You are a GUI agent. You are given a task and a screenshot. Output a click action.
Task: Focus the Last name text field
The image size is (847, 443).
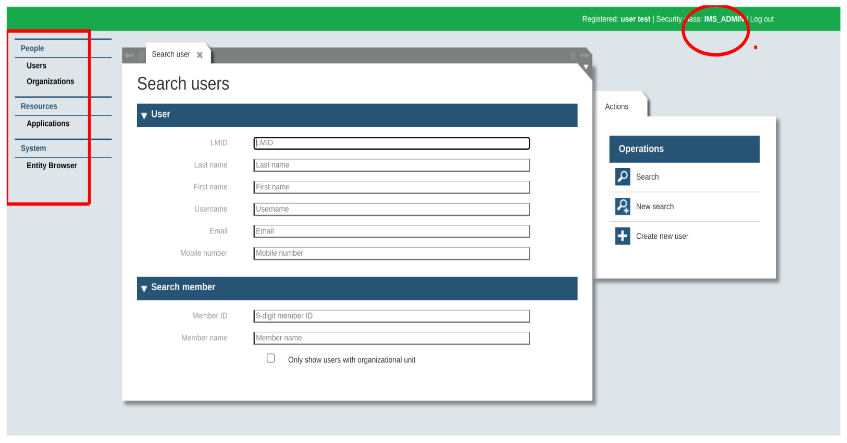pos(391,165)
